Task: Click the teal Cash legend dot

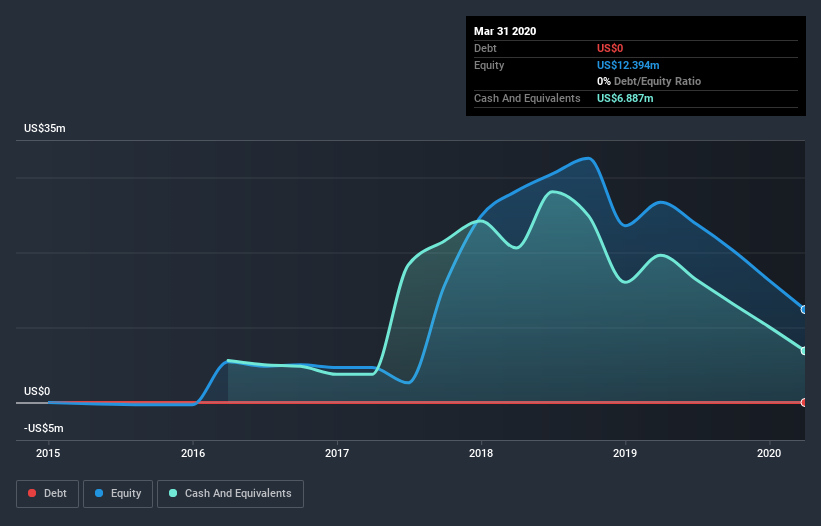Action: click(173, 493)
